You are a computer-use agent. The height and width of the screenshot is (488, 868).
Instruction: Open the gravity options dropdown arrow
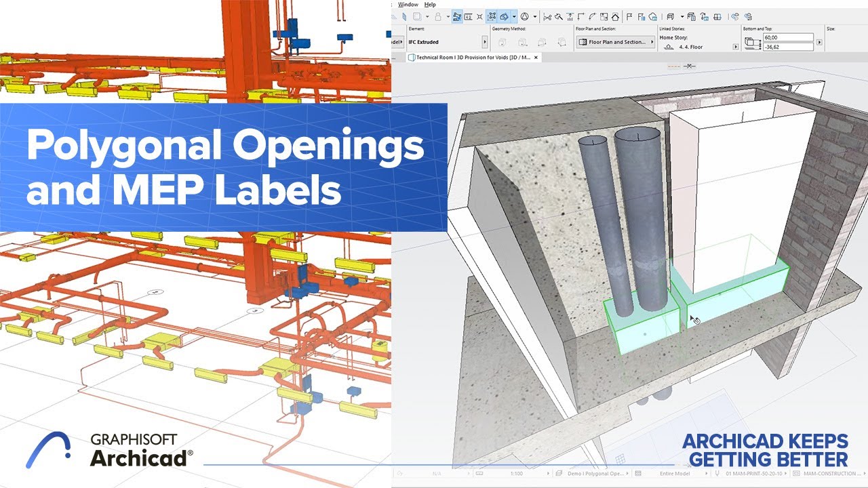tap(514, 16)
